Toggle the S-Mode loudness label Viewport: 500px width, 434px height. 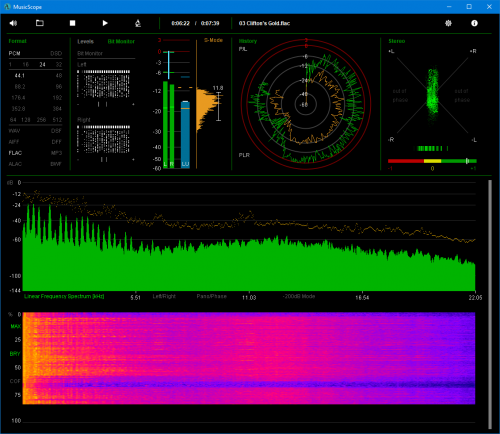tap(213, 40)
